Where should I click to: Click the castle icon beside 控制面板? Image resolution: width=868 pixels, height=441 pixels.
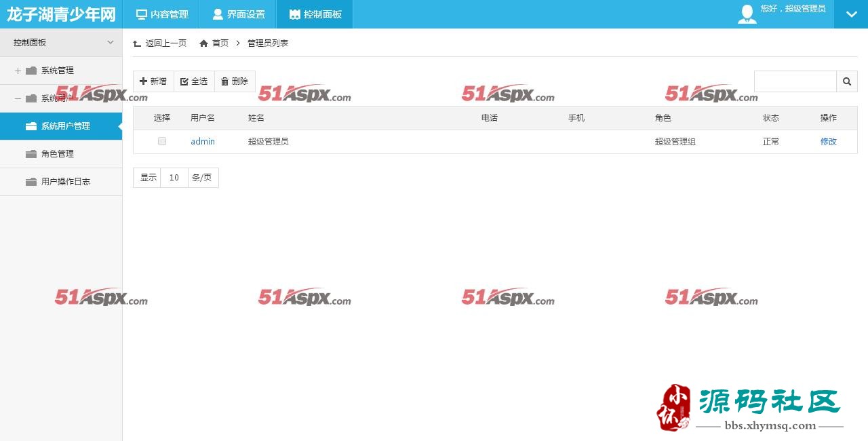click(294, 14)
